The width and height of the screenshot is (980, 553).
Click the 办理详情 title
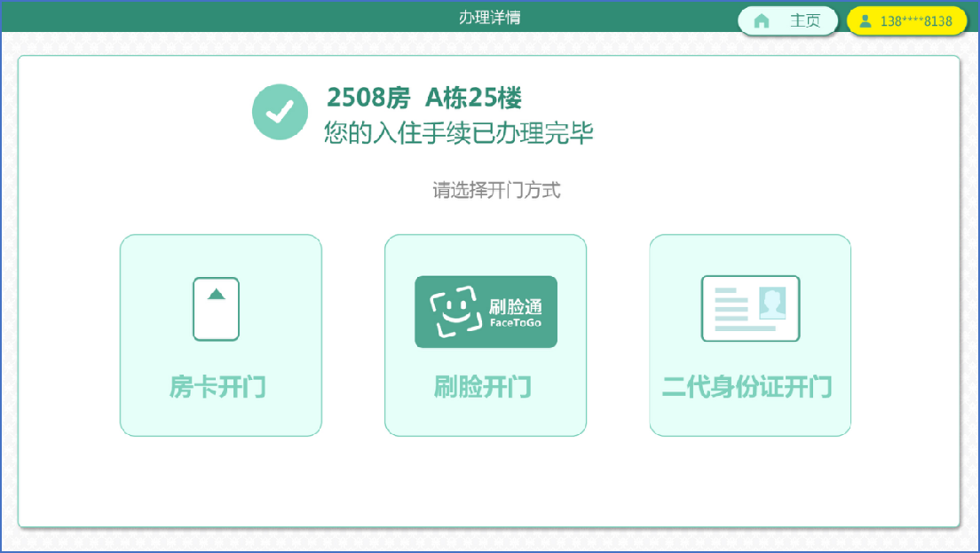[490, 18]
